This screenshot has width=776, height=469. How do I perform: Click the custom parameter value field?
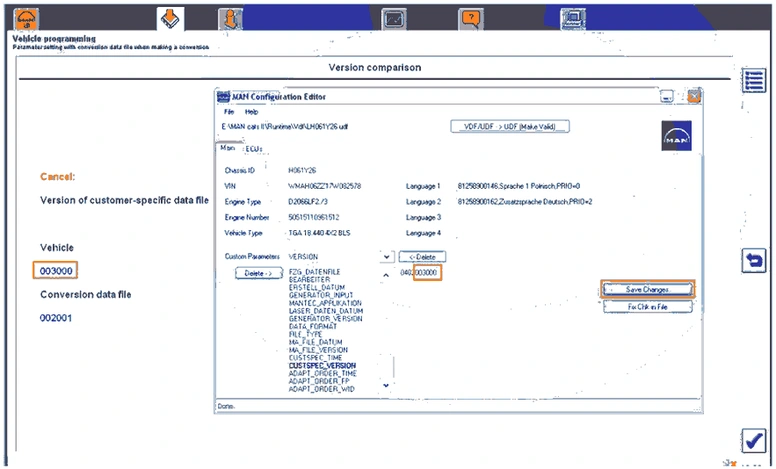tap(420, 273)
